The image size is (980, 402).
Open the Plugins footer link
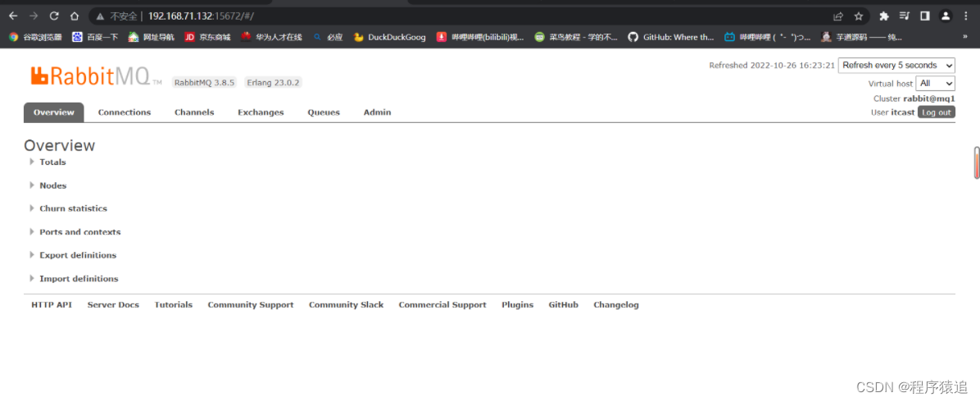[518, 305]
